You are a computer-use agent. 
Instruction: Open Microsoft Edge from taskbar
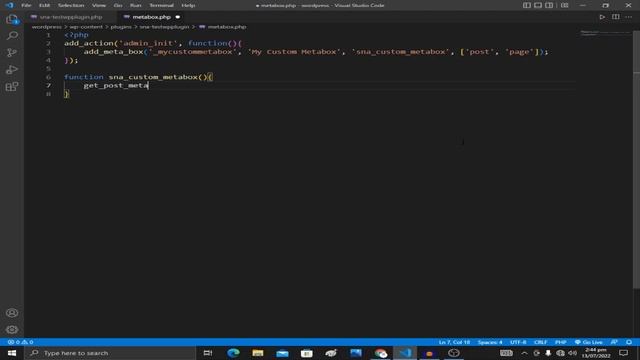point(233,353)
